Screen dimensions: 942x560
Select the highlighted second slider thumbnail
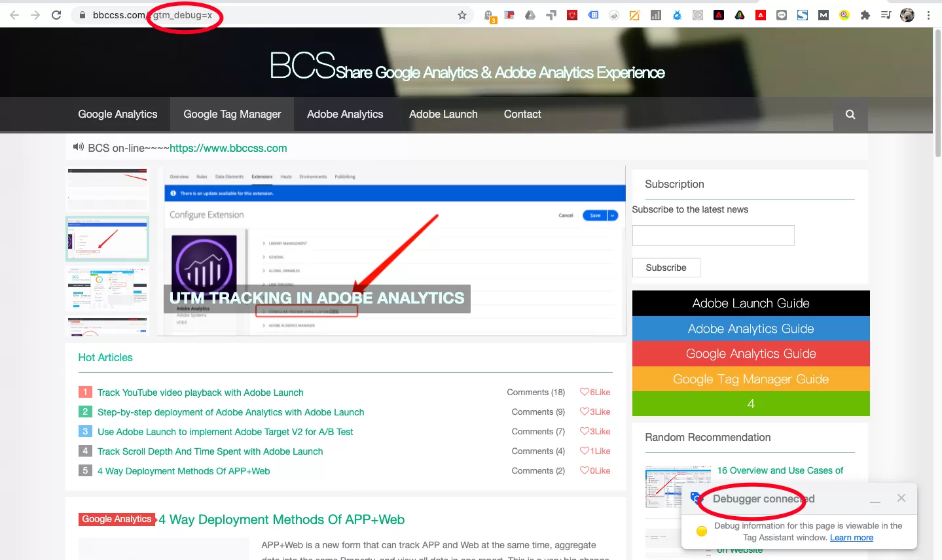click(108, 239)
